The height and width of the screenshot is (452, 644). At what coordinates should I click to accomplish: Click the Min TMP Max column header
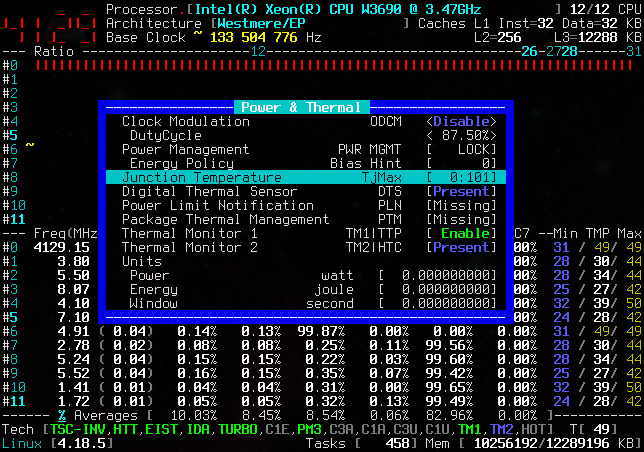[597, 234]
